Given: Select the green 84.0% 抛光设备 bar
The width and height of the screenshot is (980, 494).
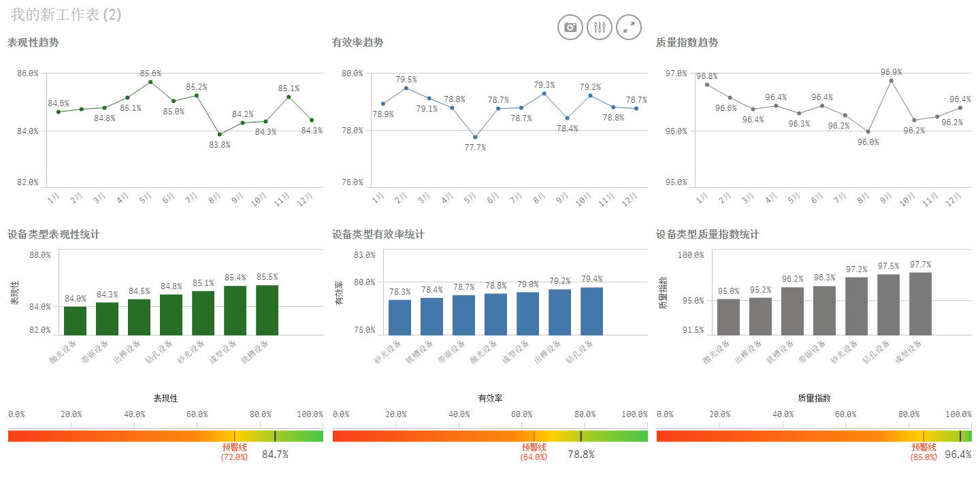Looking at the screenshot, I should [x=76, y=320].
